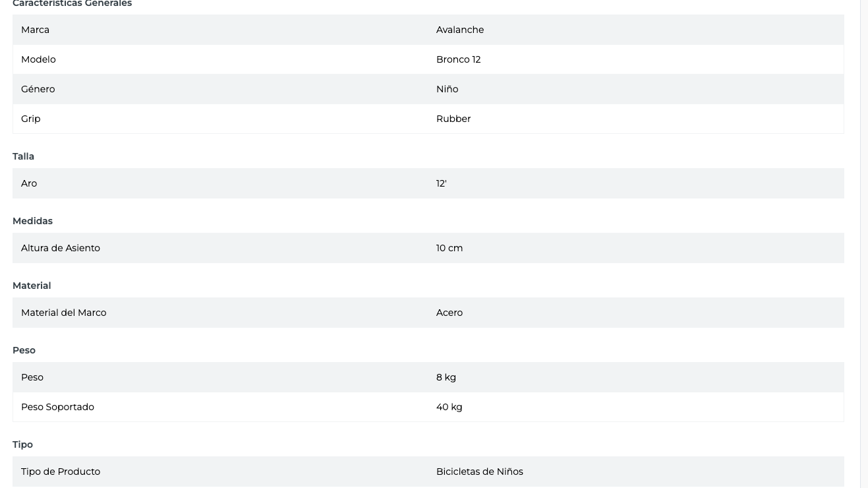This screenshot has height=488, width=868.
Task: Click the Aro row label
Action: click(29, 183)
